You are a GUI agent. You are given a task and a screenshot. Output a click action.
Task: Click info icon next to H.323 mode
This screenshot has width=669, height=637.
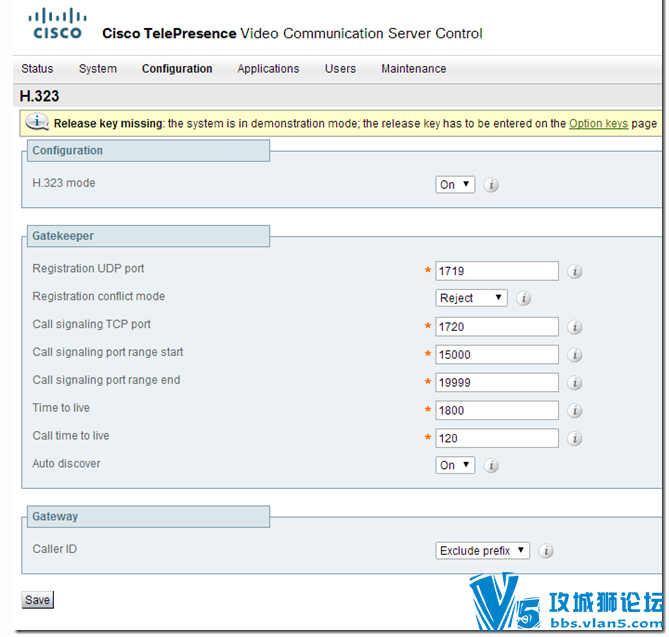tap(491, 185)
